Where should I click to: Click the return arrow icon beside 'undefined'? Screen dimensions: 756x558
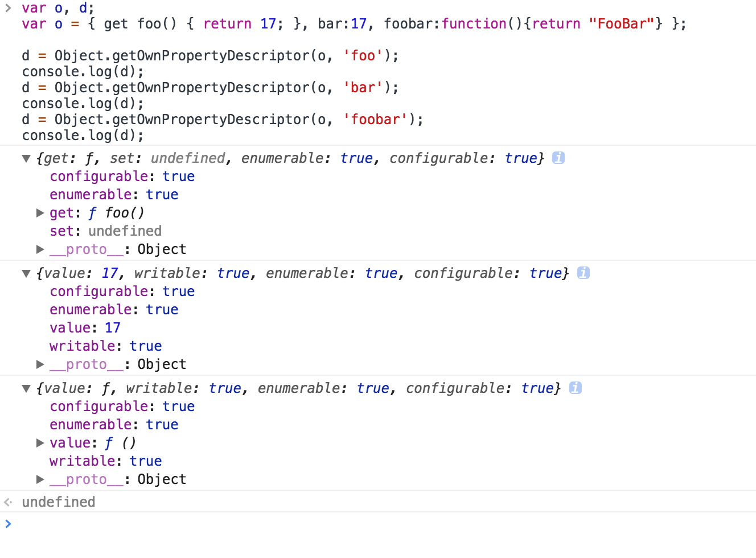tap(8, 502)
